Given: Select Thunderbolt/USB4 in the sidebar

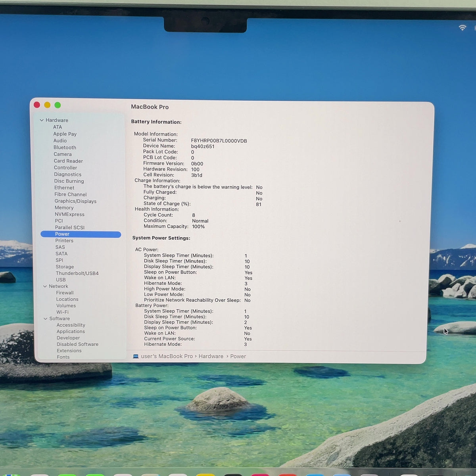Looking at the screenshot, I should [x=77, y=273].
